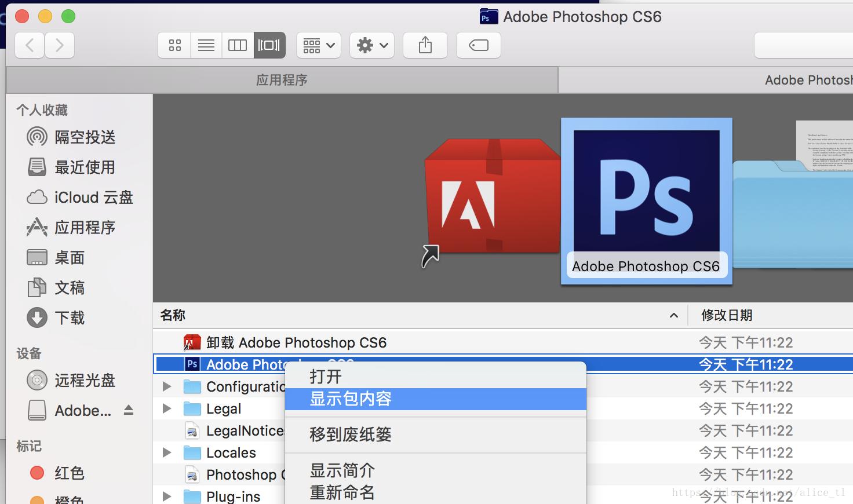Open the gear action menu

click(x=372, y=45)
